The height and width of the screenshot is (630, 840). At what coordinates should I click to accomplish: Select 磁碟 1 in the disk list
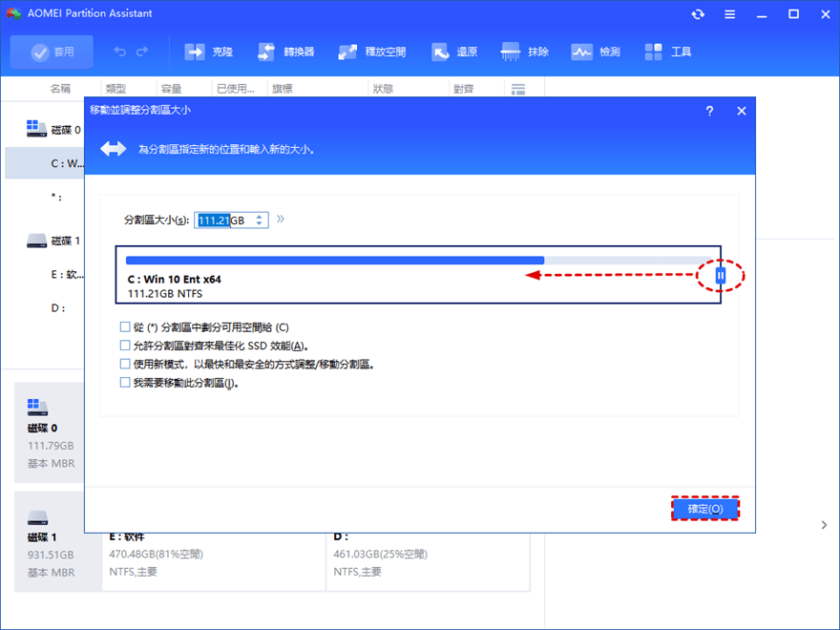53,241
